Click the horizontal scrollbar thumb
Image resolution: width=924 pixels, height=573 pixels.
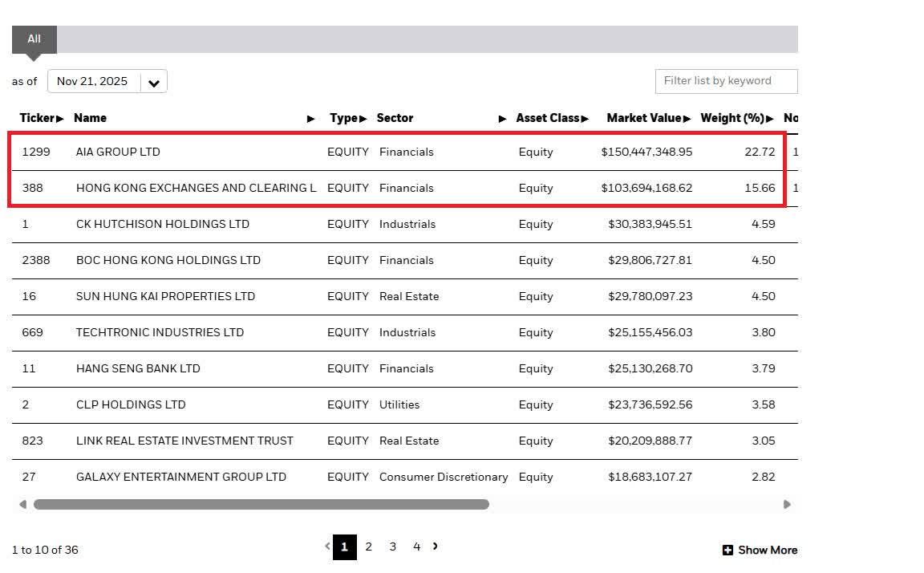coord(261,505)
